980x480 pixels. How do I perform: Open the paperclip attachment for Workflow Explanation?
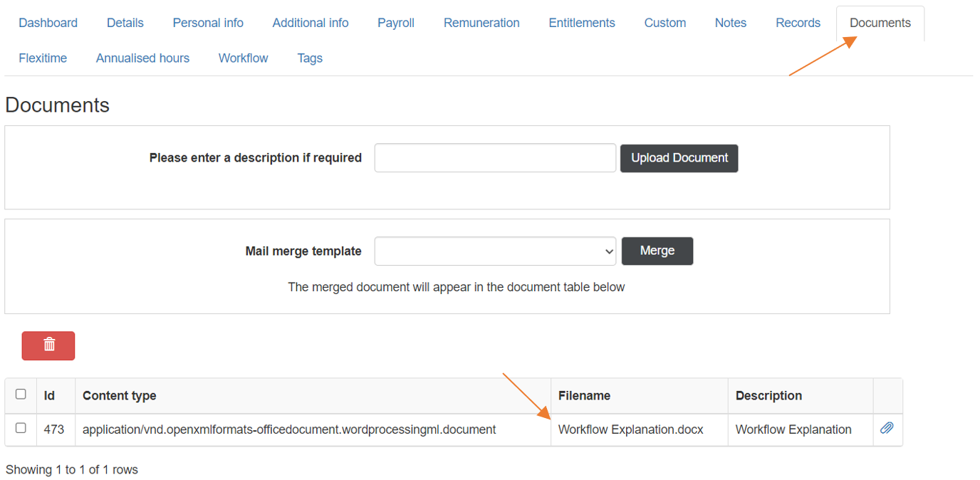(x=887, y=429)
